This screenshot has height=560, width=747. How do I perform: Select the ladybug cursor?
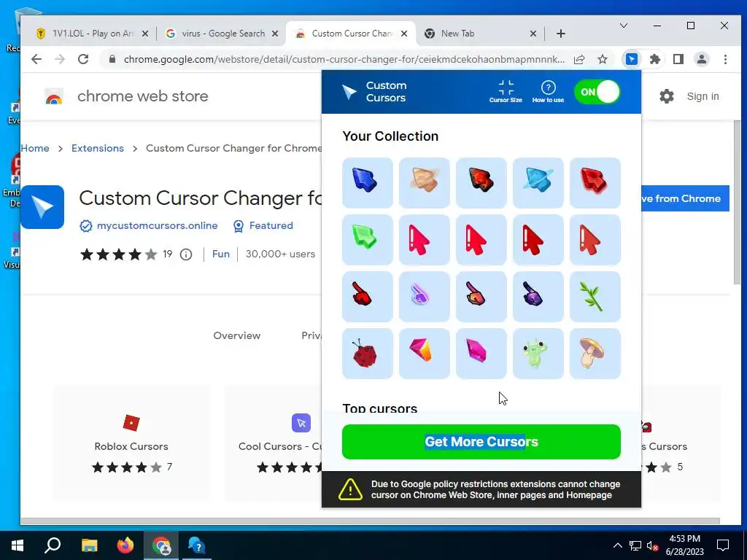tap(368, 354)
